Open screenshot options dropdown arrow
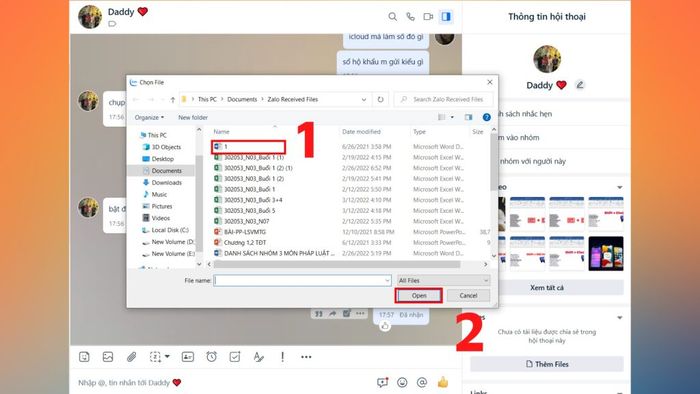The image size is (700, 394). tap(167, 357)
